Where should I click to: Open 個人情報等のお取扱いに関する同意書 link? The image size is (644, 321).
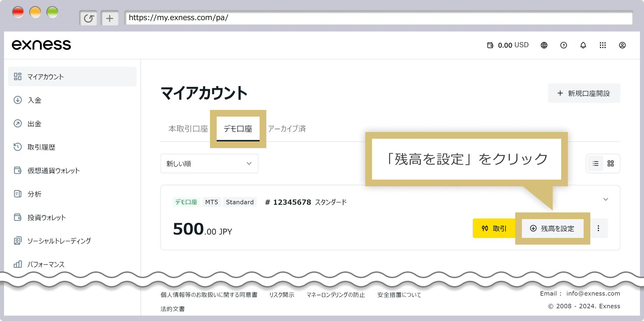coord(209,295)
